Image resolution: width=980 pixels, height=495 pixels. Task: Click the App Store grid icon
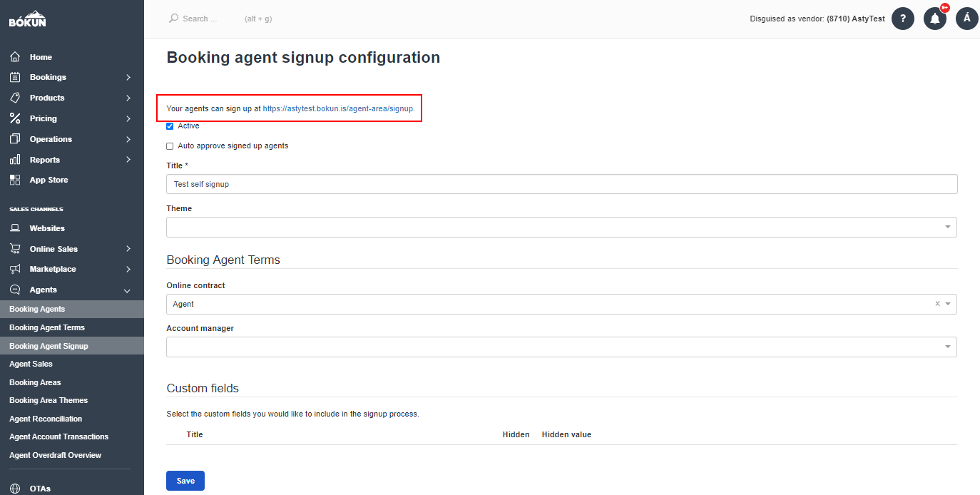pos(15,180)
